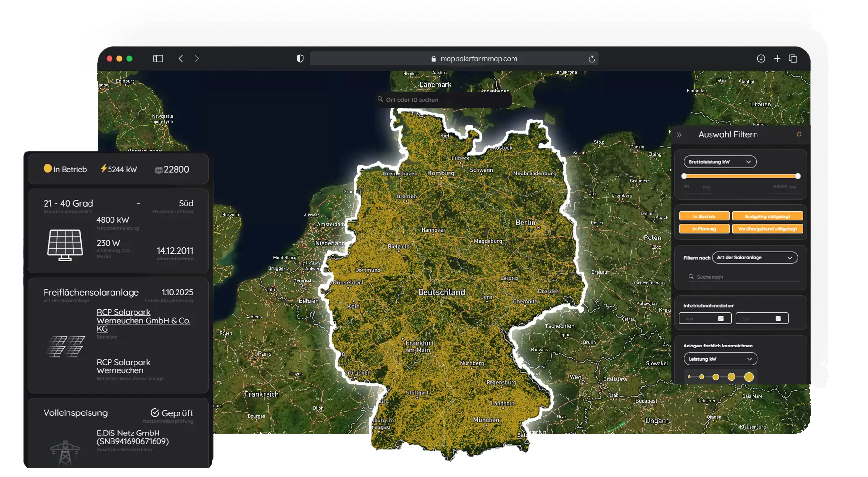Screen dimensions: 868x477
Task: Open the calendar icon in the 'bis' date field
Action: point(779,318)
